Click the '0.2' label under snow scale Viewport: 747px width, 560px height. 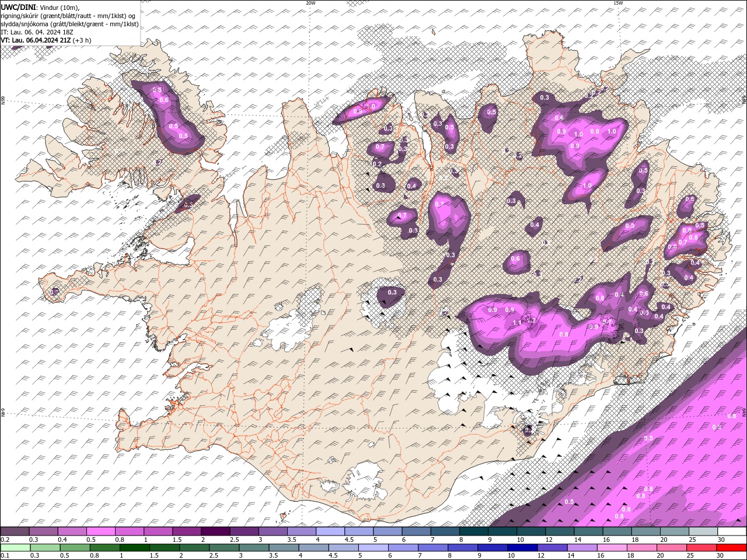click(x=5, y=540)
